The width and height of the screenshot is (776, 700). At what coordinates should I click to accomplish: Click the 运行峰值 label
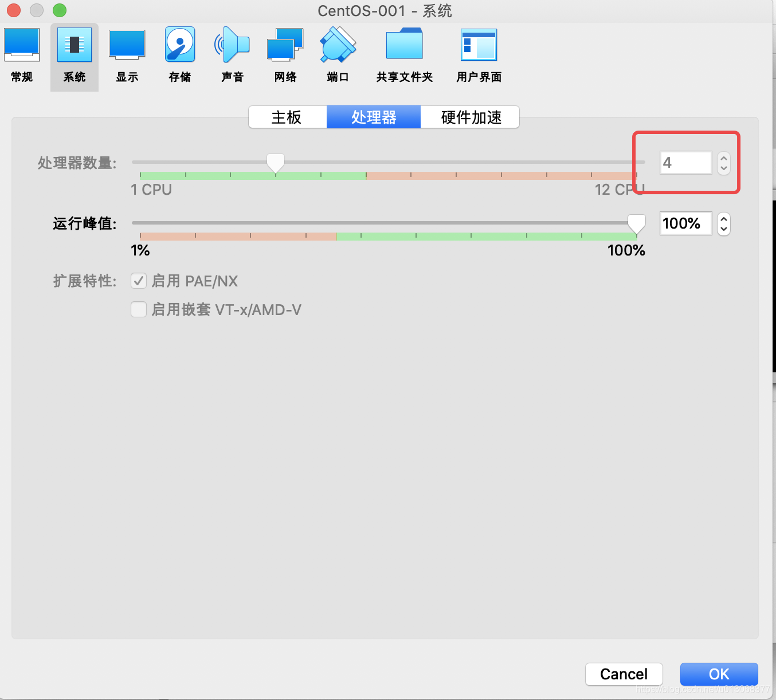pyautogui.click(x=85, y=223)
